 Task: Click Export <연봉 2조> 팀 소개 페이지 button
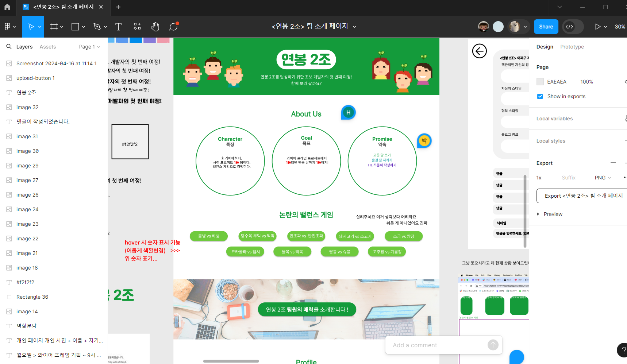pos(583,196)
